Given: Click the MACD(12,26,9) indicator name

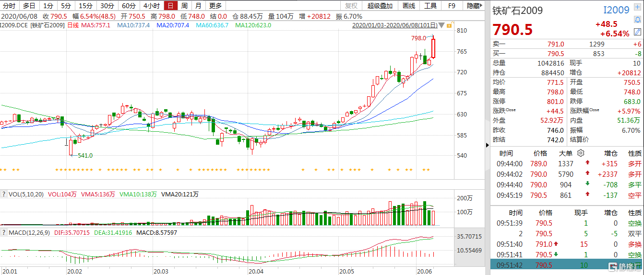Looking at the screenshot, I should point(29,232).
